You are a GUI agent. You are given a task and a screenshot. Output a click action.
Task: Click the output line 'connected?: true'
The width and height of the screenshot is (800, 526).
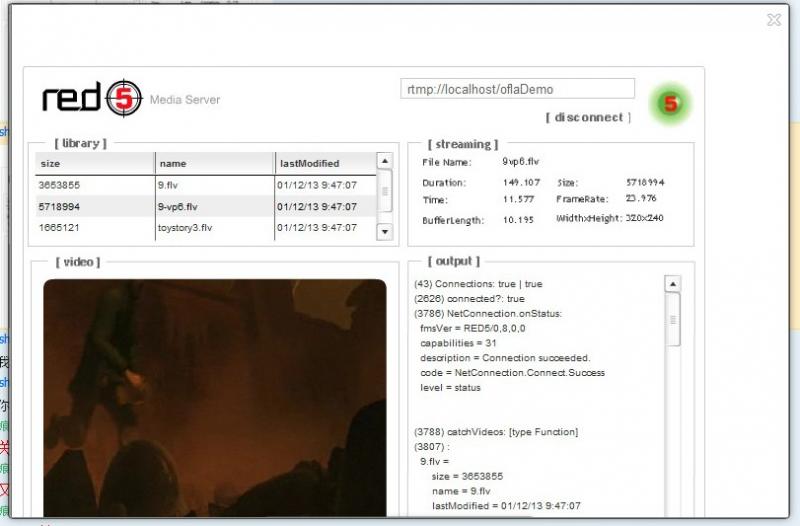coord(469,298)
